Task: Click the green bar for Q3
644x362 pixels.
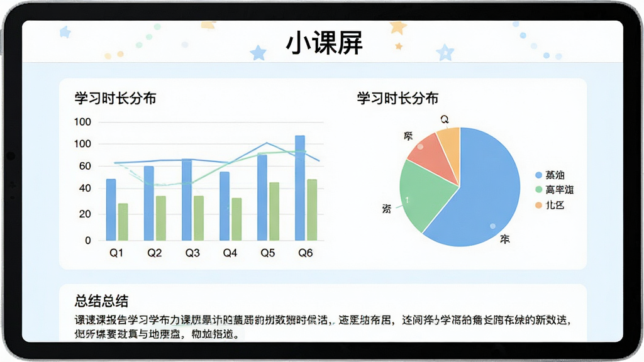Action: 199,218
